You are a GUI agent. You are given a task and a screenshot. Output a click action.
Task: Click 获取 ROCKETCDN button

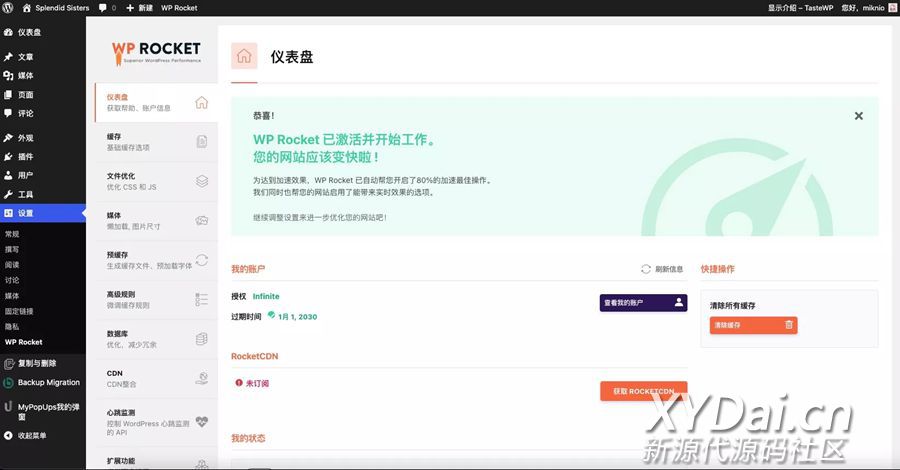(643, 391)
